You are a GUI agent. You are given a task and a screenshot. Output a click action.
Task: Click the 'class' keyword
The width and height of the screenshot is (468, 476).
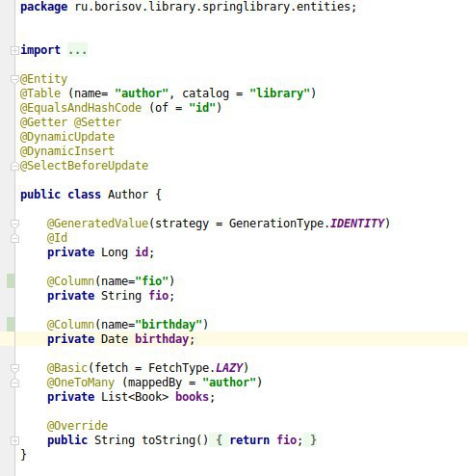(x=84, y=195)
